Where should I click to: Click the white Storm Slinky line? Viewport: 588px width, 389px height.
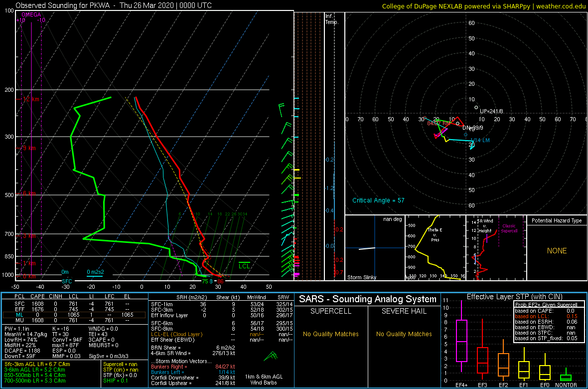367,248
